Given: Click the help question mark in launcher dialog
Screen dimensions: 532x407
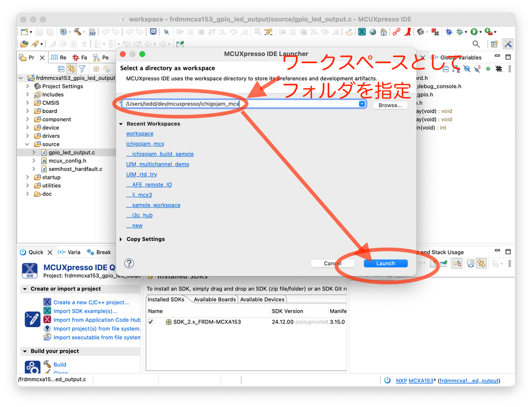Looking at the screenshot, I should point(129,263).
